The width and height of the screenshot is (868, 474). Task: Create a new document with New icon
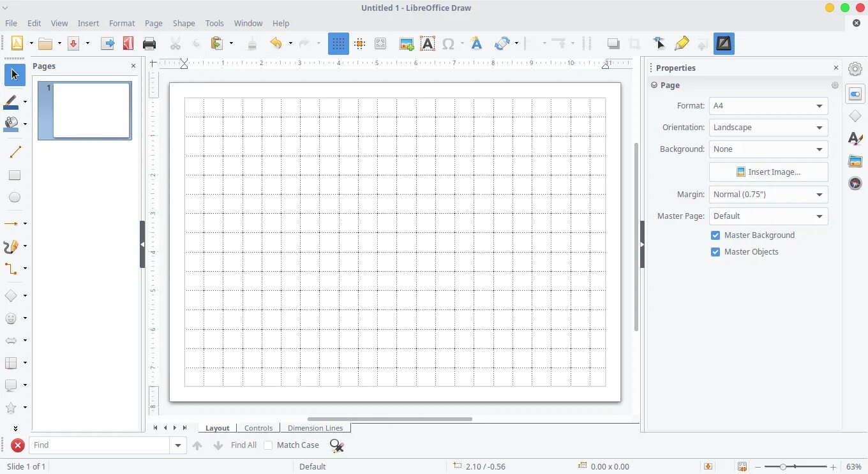17,43
